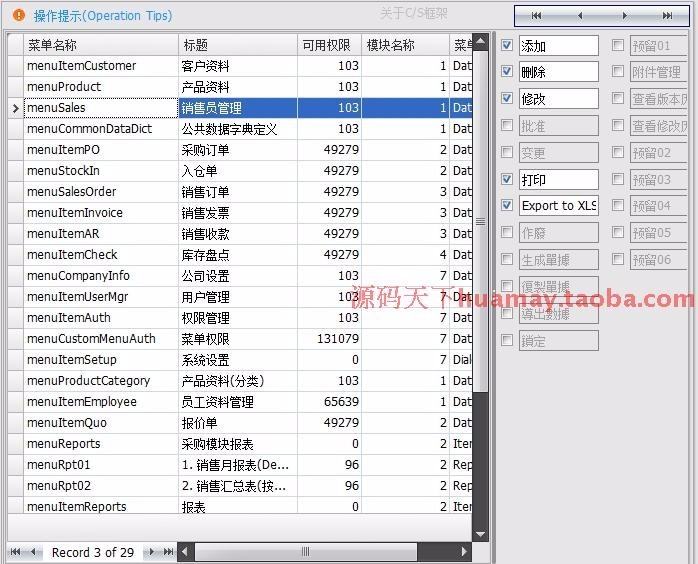Click the vertical scrollbar thumb
698x564 pixels.
click(x=480, y=221)
